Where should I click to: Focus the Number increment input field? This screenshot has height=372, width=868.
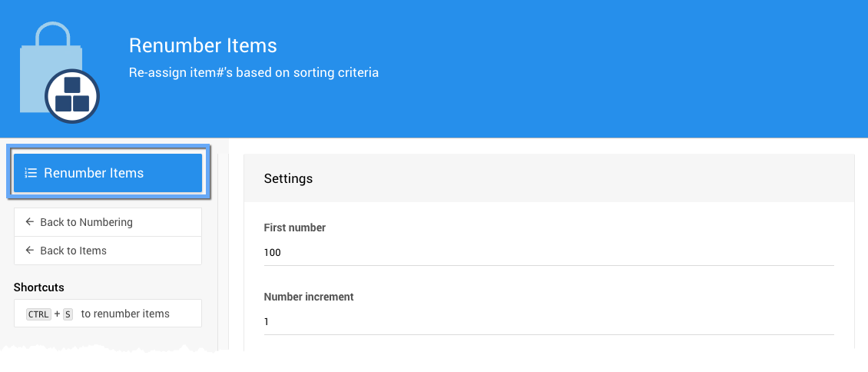point(548,321)
